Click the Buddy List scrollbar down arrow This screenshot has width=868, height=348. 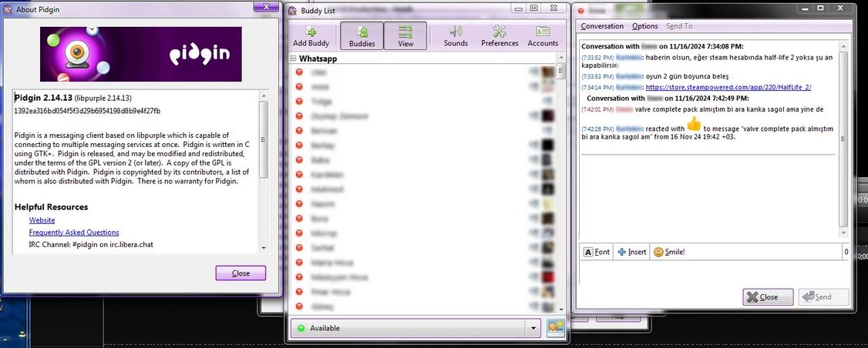tap(560, 310)
